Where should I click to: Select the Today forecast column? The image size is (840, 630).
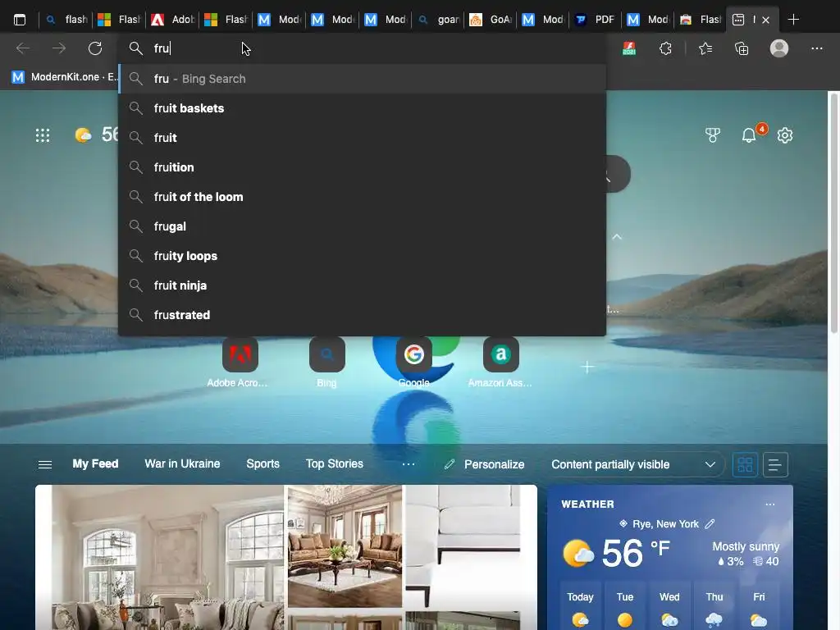pyautogui.click(x=580, y=608)
